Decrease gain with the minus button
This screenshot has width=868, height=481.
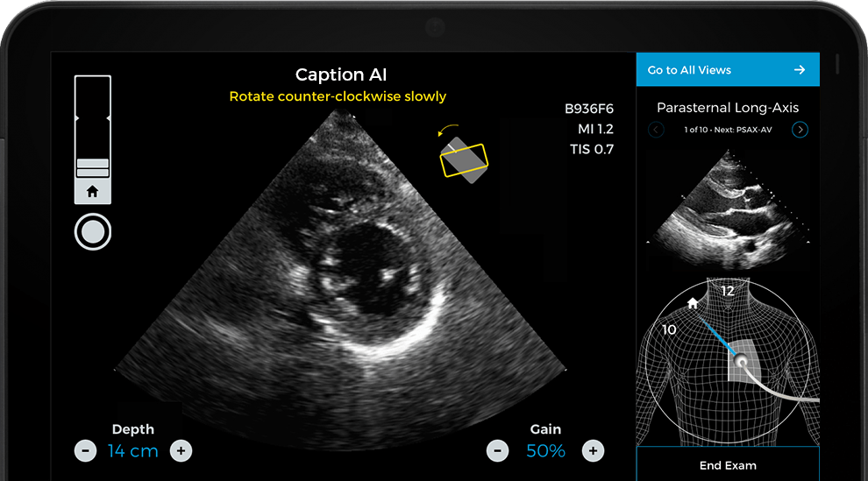tap(498, 451)
